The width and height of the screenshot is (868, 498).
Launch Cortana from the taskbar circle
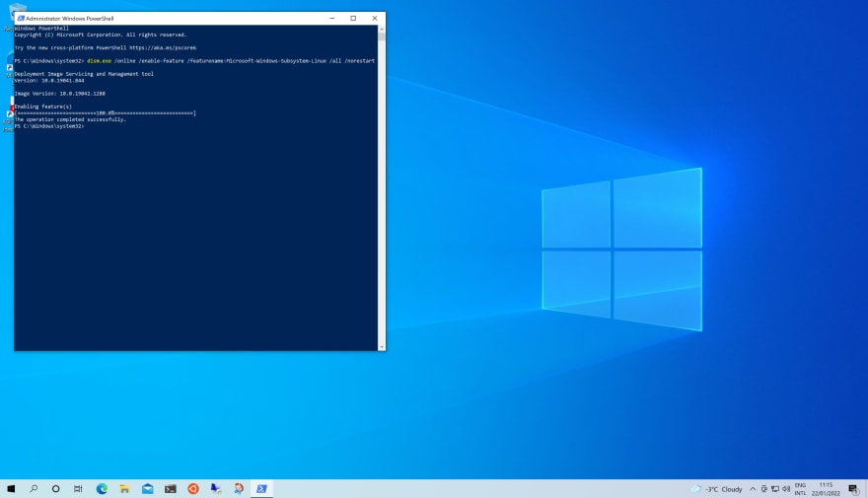pyautogui.click(x=55, y=488)
